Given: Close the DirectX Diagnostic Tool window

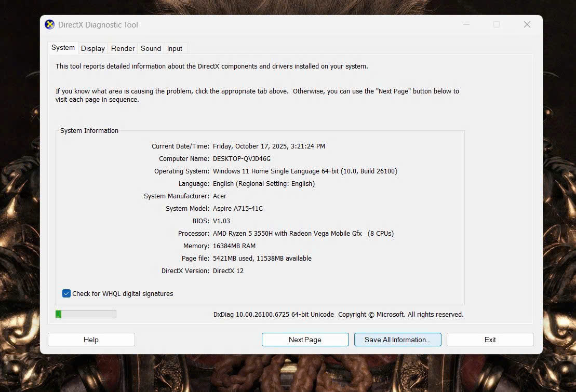Looking at the screenshot, I should 527,25.
